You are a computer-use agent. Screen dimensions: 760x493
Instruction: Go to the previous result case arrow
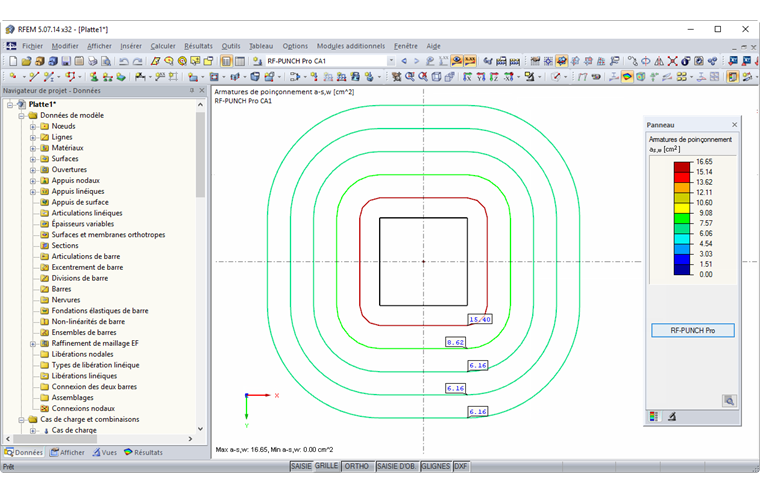404,61
